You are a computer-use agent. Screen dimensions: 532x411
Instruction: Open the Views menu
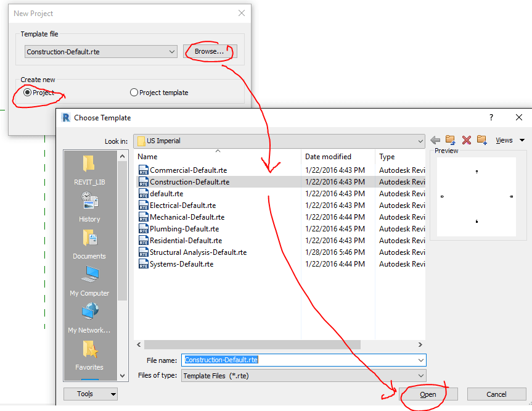point(510,140)
